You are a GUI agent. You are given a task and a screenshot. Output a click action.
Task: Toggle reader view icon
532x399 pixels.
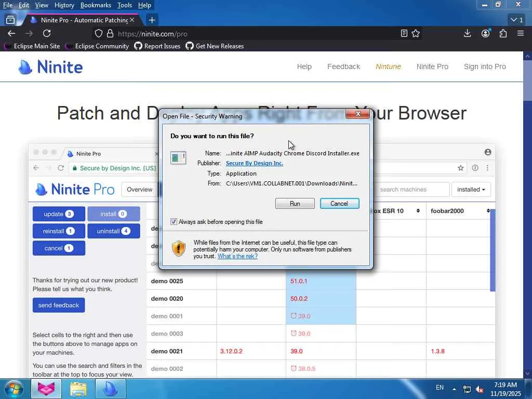(x=404, y=34)
